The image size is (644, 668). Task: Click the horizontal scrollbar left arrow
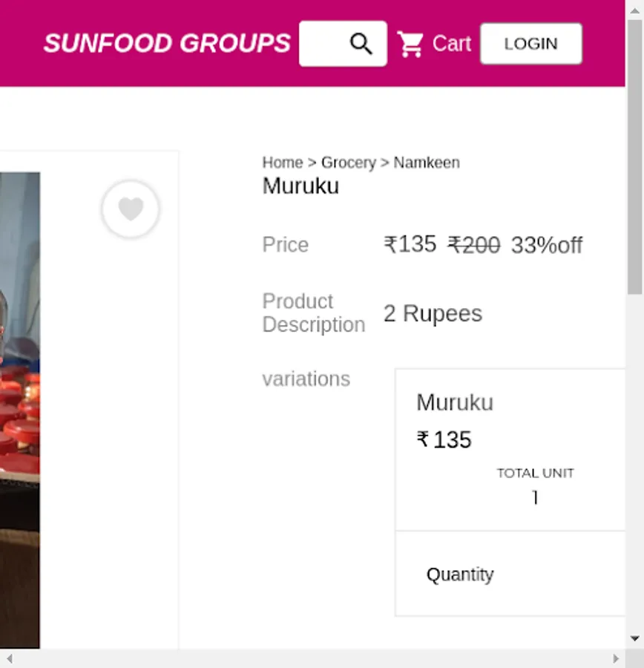click(x=9, y=658)
